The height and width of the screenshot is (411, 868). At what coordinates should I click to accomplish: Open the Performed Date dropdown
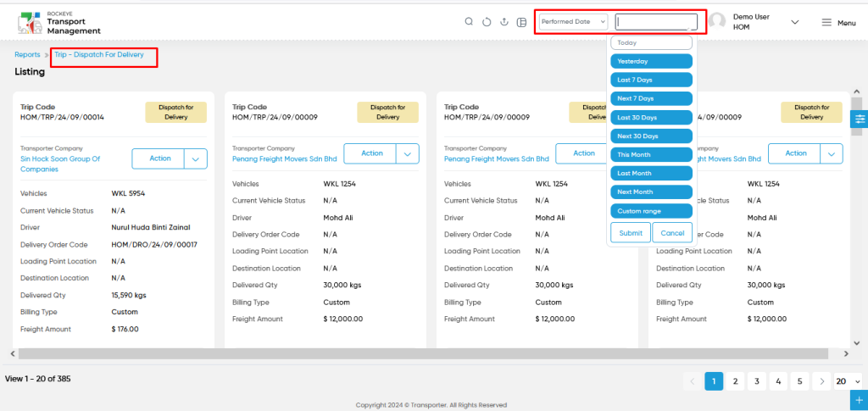[x=574, y=21]
